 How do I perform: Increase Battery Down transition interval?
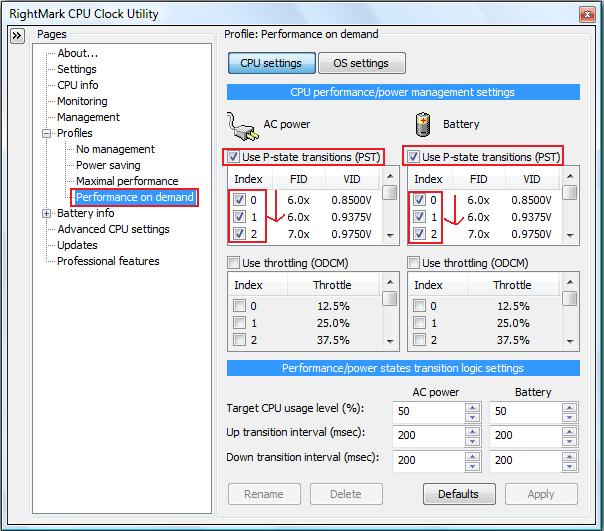(x=569, y=456)
